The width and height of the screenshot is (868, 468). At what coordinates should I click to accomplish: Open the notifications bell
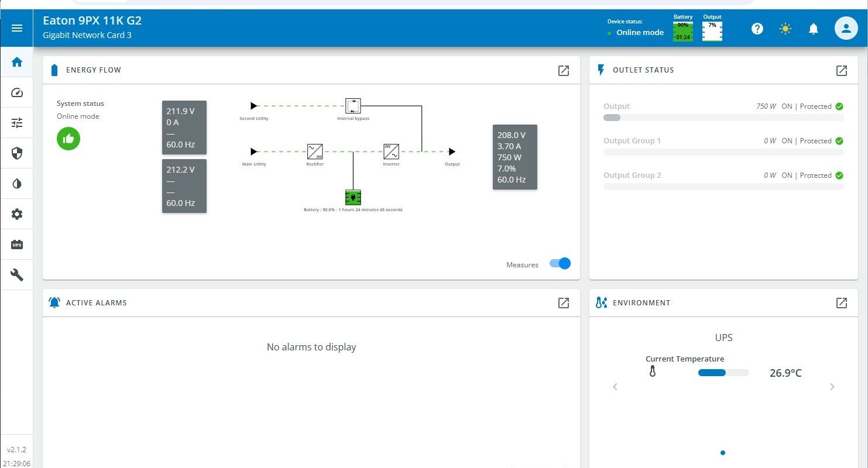pos(813,29)
